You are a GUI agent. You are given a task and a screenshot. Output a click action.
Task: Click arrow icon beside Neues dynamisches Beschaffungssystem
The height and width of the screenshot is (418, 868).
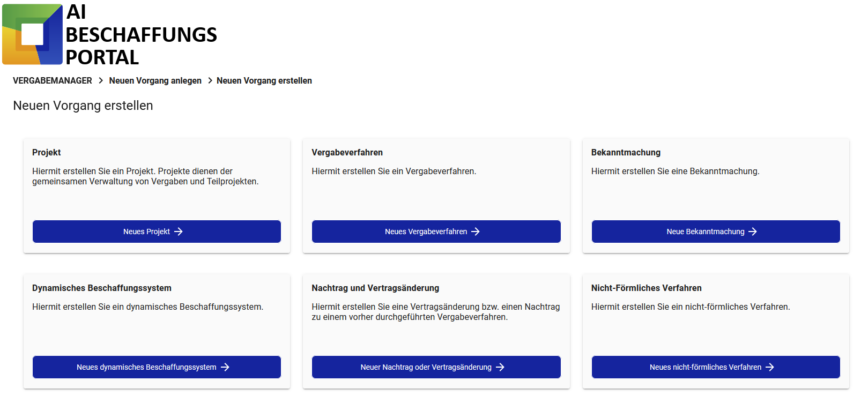225,367
